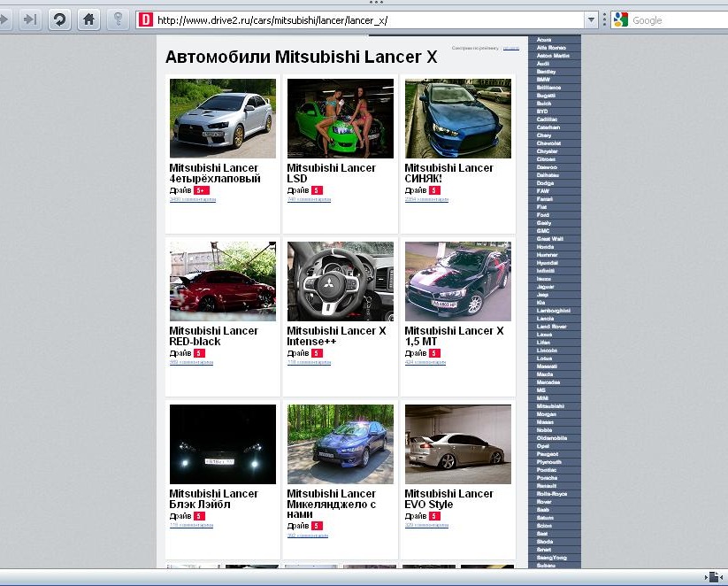Select BMW in the brand sidebar

(542, 80)
